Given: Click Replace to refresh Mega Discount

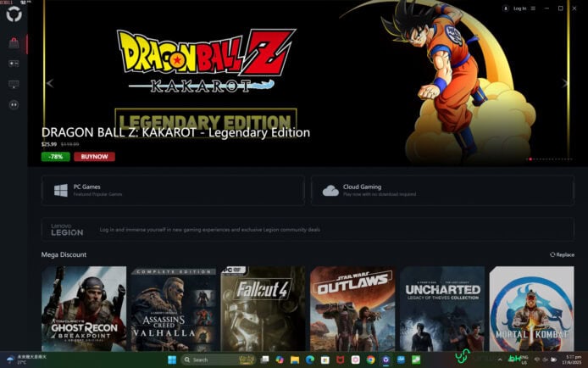Looking at the screenshot, I should point(562,254).
